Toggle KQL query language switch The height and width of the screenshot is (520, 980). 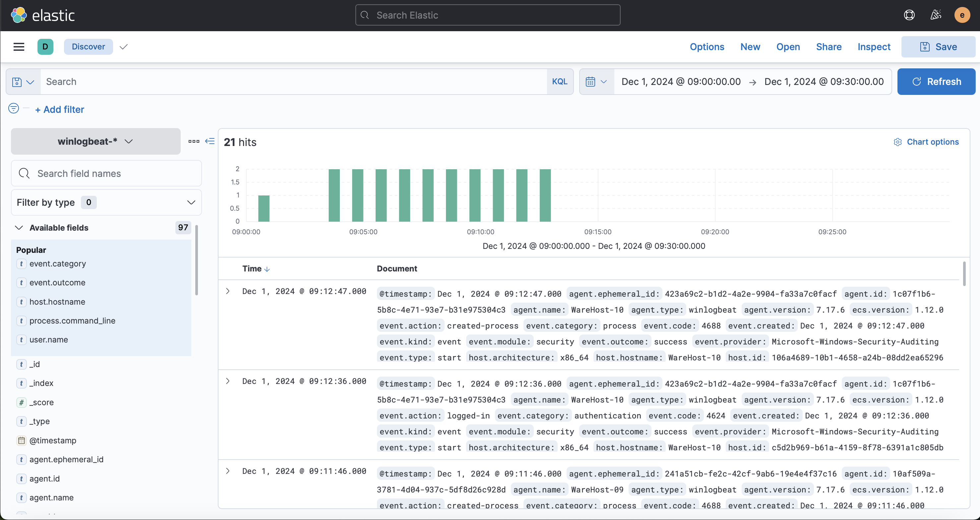(x=560, y=82)
